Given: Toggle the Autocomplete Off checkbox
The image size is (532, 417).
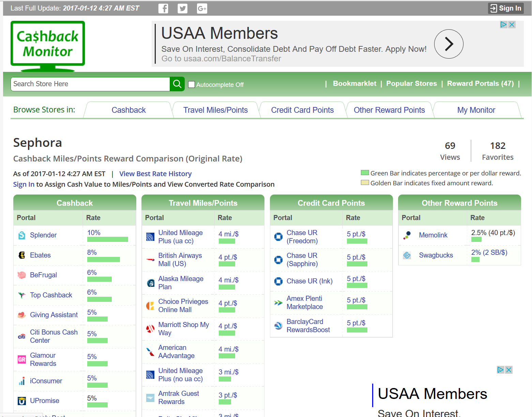Looking at the screenshot, I should [x=192, y=84].
